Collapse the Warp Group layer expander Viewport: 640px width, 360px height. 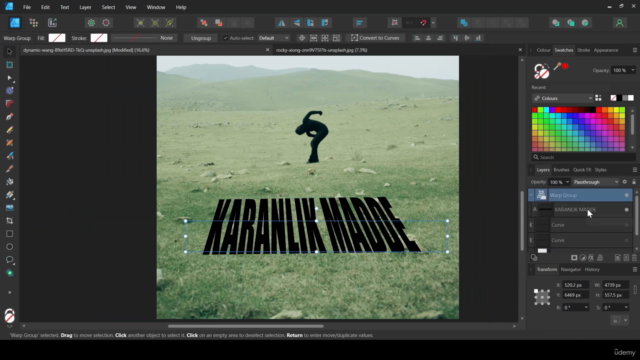[x=531, y=195]
